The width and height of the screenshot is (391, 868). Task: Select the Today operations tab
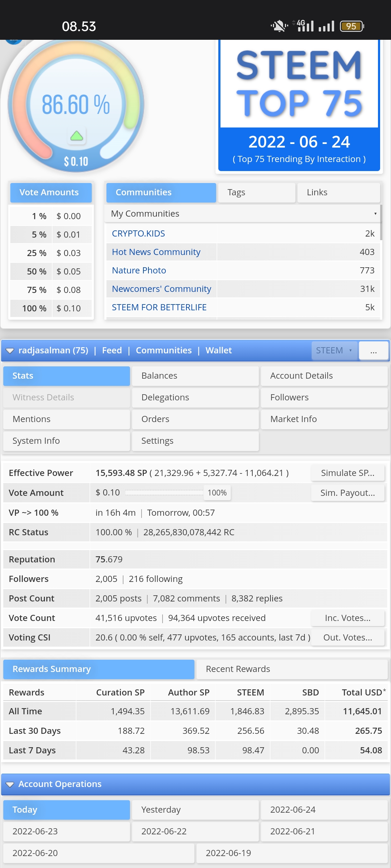(x=67, y=810)
